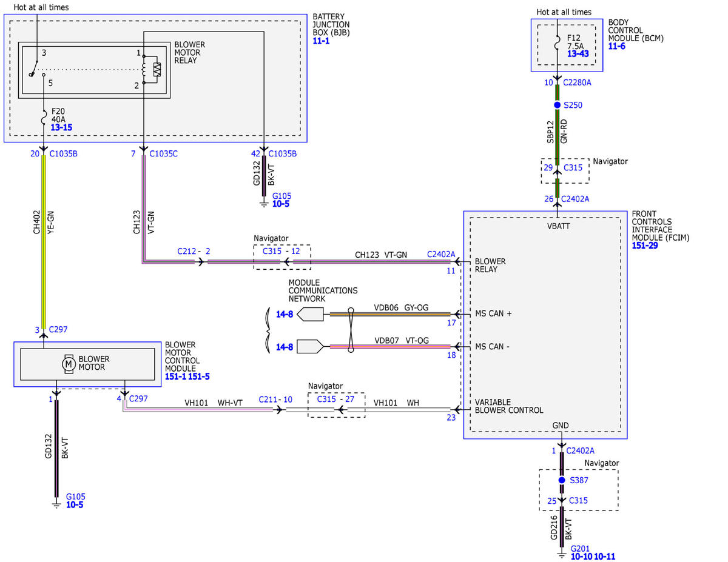Click pin number 18 at MS CAN -
Screen dimensions: 728x562
451,355
